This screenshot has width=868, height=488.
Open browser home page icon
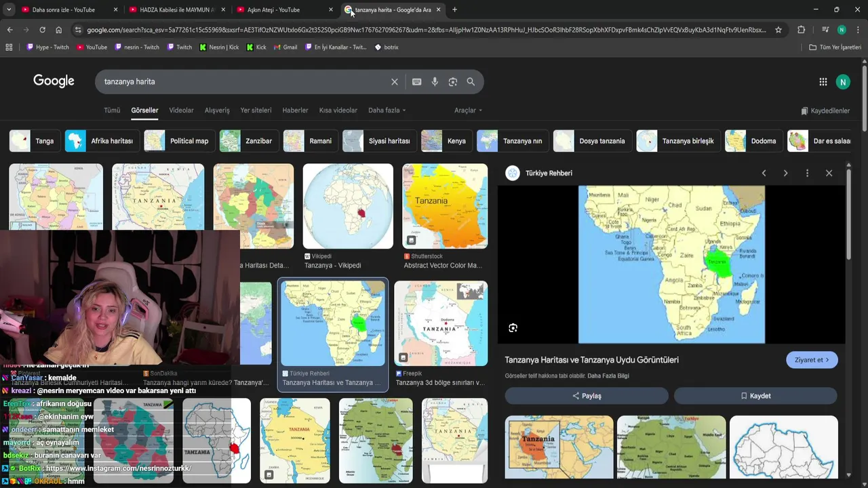point(58,30)
